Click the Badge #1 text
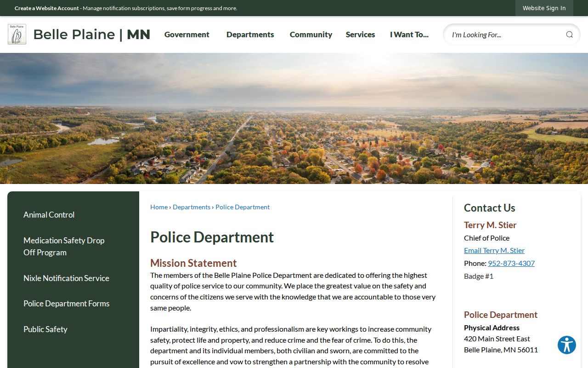This screenshot has height=368, width=588. 479,276
